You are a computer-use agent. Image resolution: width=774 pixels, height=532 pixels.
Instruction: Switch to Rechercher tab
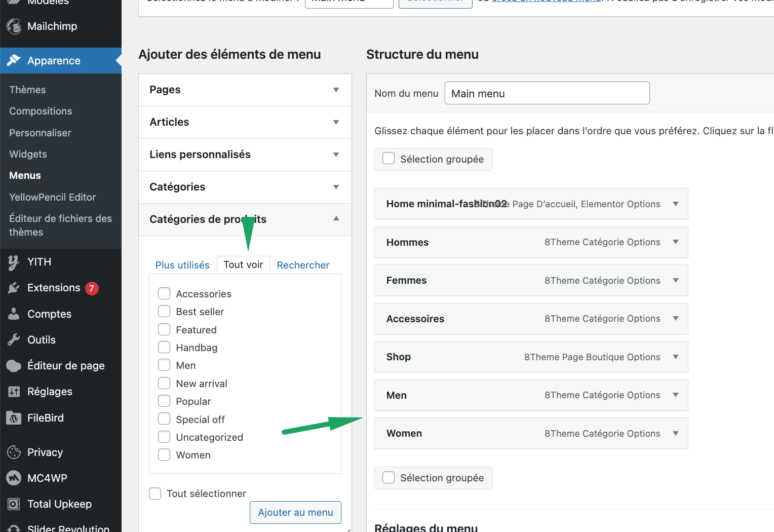click(x=303, y=265)
